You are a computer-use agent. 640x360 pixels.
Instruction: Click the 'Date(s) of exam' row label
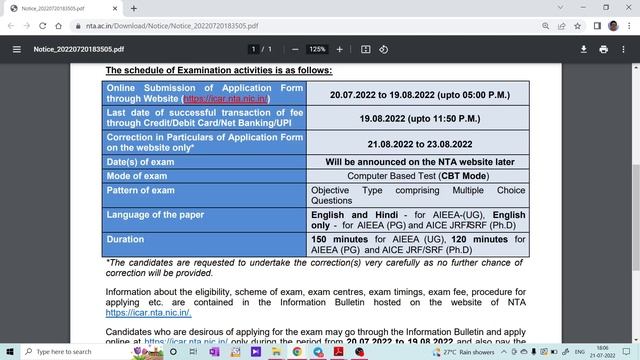140,162
